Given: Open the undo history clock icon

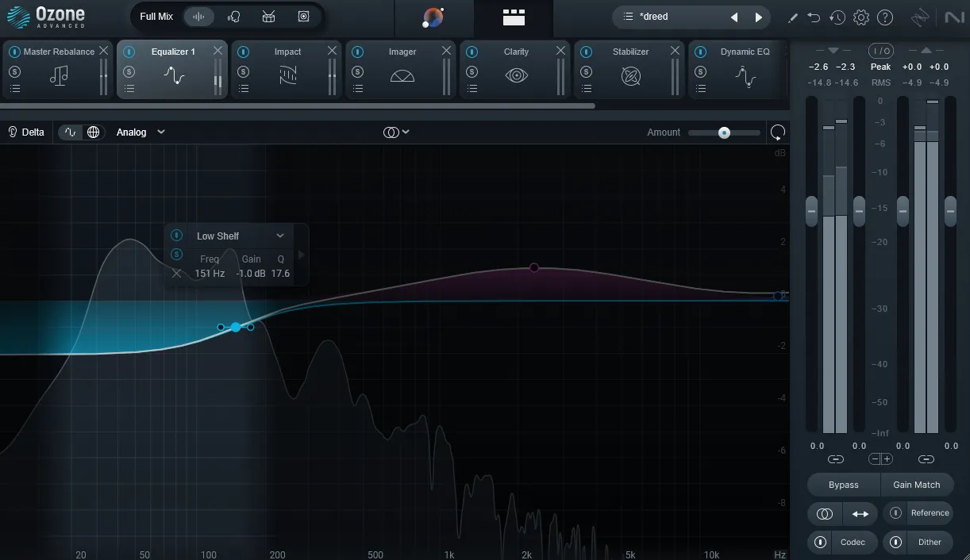Looking at the screenshot, I should coord(837,17).
